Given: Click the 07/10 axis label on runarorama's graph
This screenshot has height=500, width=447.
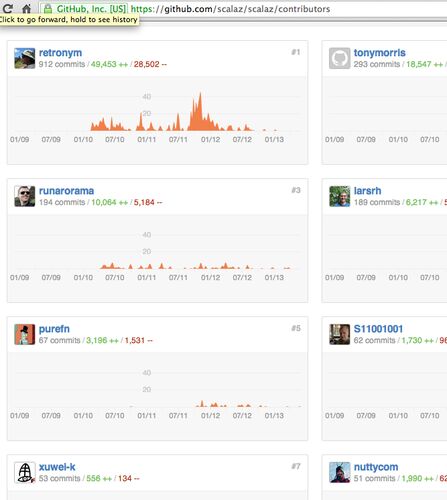Looking at the screenshot, I should (x=115, y=277).
